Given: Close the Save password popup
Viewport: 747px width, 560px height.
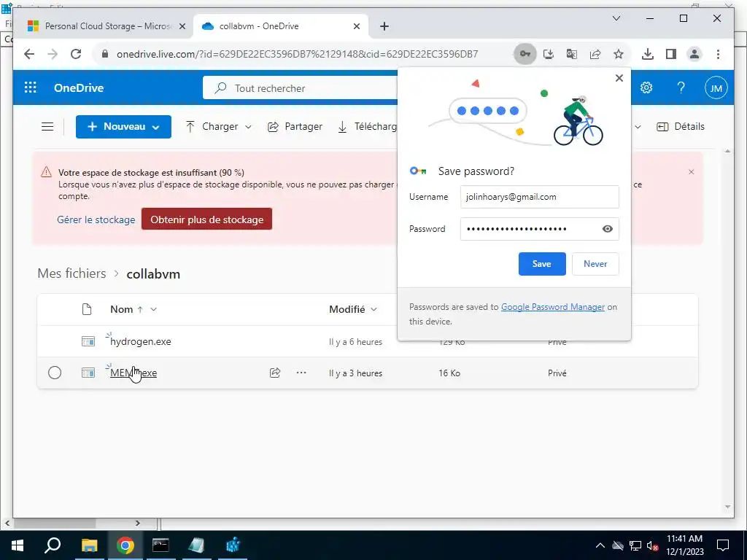Looking at the screenshot, I should tap(619, 78).
